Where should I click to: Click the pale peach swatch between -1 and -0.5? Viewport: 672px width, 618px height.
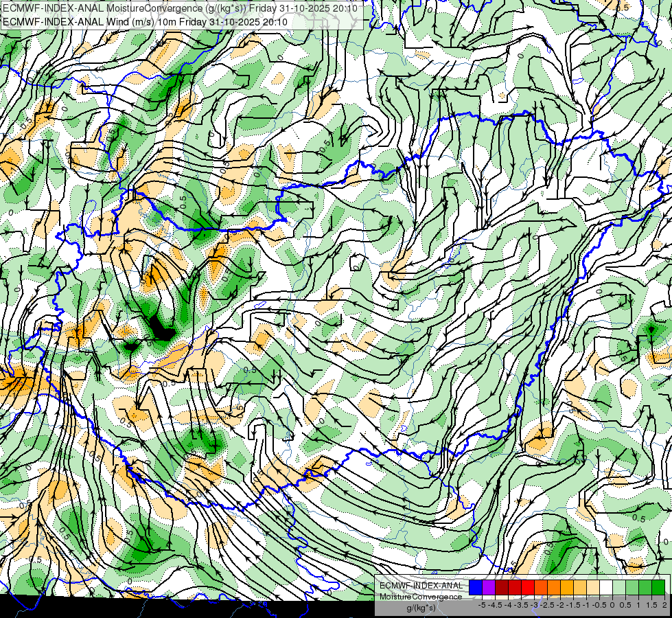(x=593, y=587)
